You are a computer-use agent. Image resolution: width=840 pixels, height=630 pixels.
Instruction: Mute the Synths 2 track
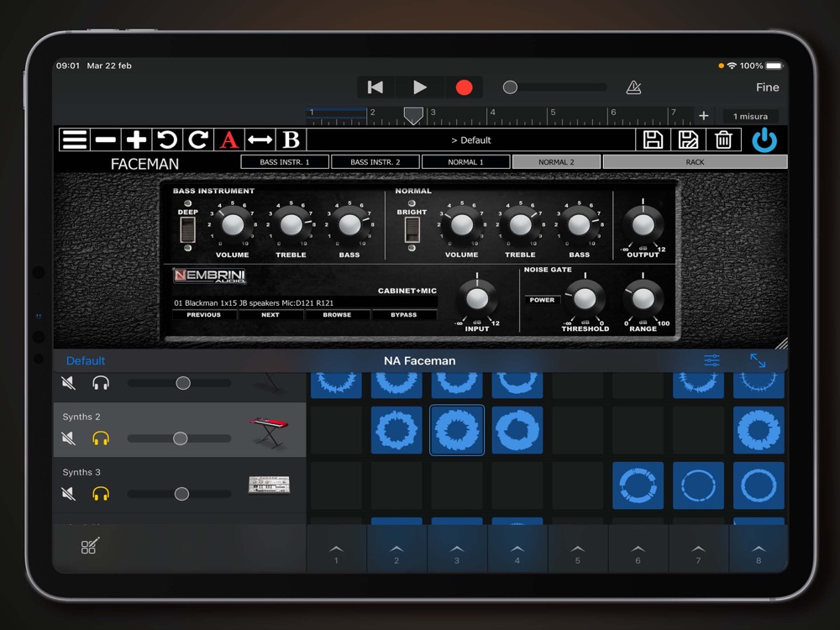[x=69, y=438]
